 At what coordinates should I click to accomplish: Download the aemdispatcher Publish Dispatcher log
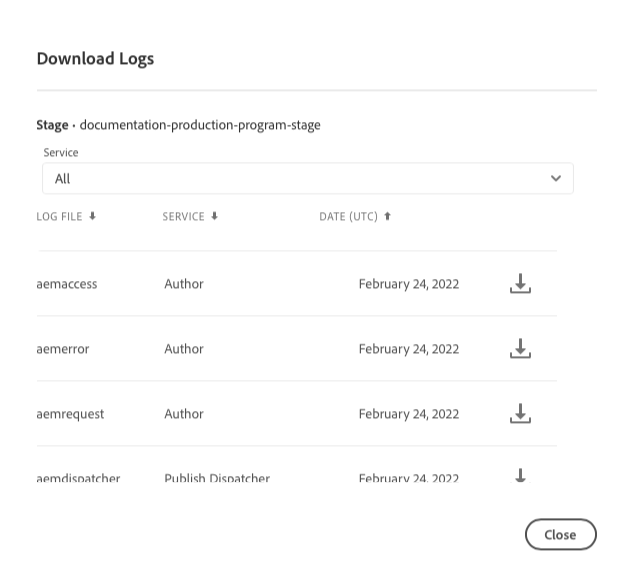point(520,476)
